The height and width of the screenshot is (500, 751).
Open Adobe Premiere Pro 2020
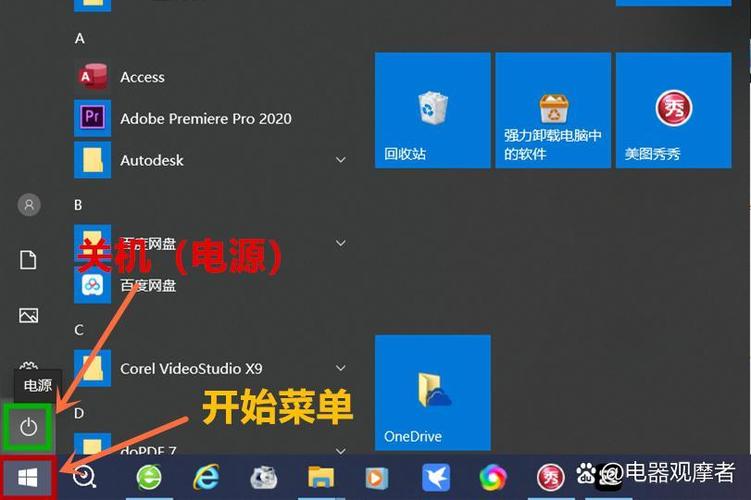183,118
